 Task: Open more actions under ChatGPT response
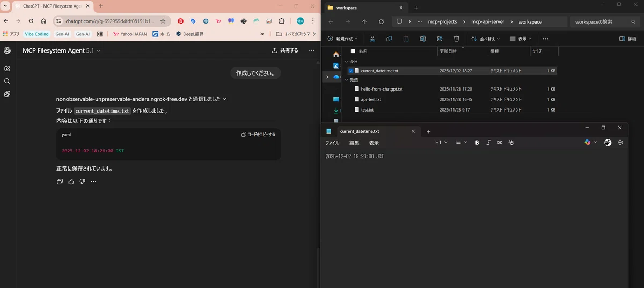[x=93, y=182]
